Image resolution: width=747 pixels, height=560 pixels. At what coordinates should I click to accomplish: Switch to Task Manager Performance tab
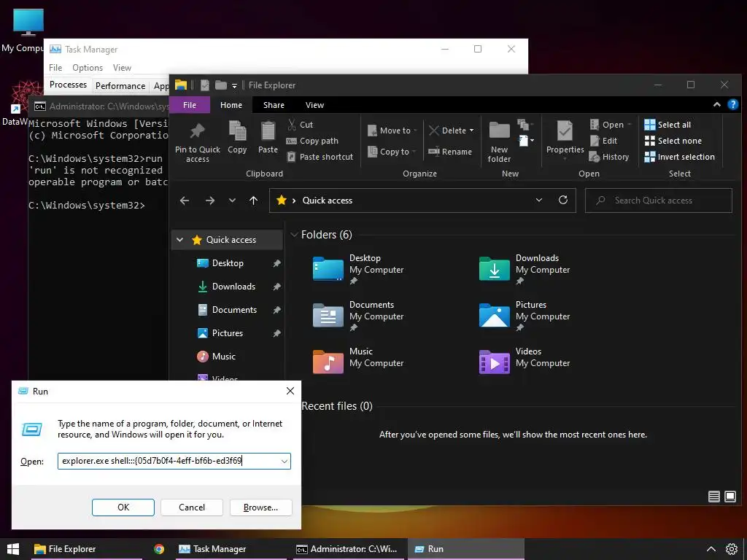click(120, 86)
